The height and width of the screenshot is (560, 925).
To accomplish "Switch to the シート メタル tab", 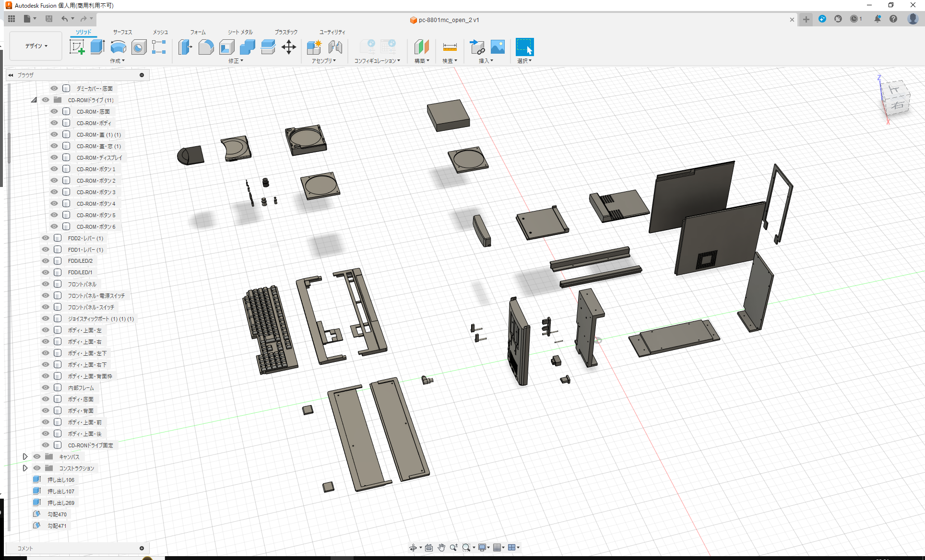I will point(240,32).
